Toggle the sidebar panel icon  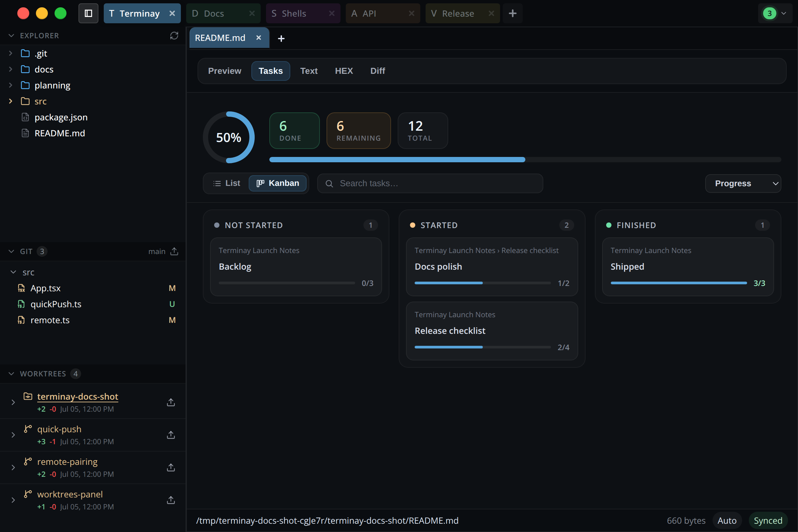click(x=88, y=13)
